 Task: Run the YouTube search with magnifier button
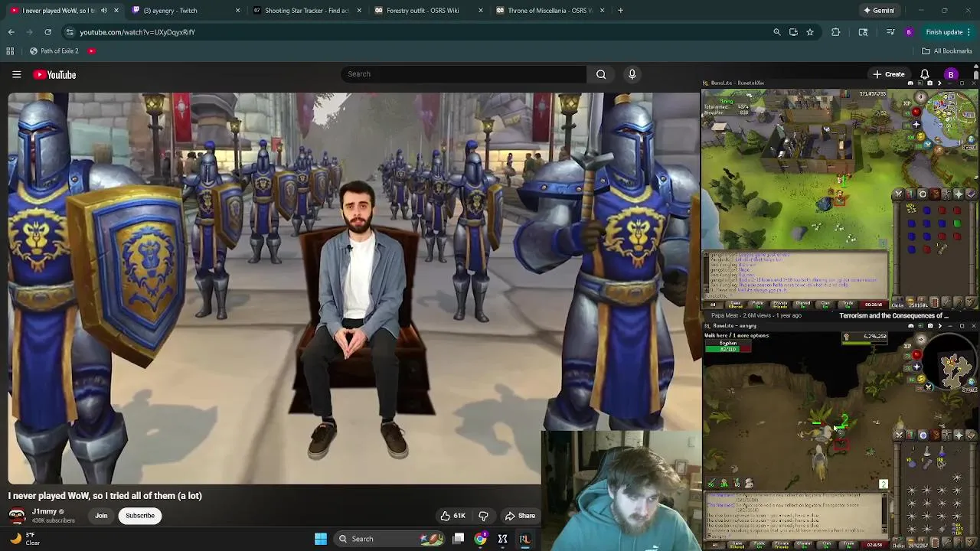[x=601, y=74]
